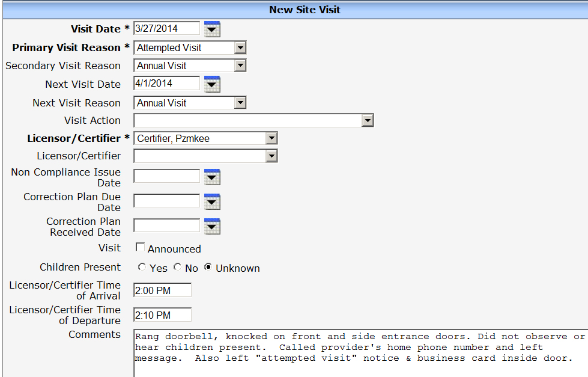This screenshot has height=377, width=588.
Task: Open the Visit Date calendar picker
Action: (212, 29)
